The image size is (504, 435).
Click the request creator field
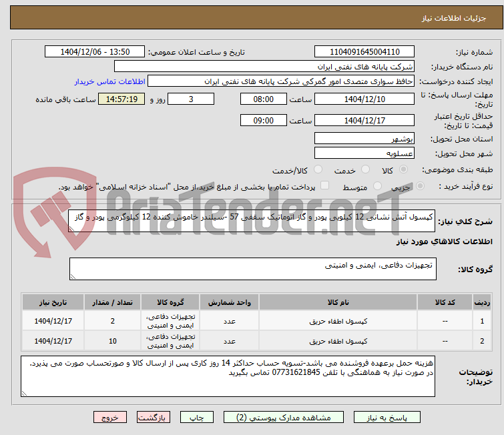click(281, 81)
